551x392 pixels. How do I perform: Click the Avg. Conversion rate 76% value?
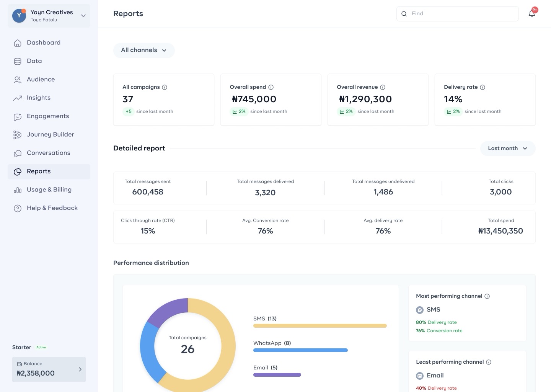coord(265,231)
